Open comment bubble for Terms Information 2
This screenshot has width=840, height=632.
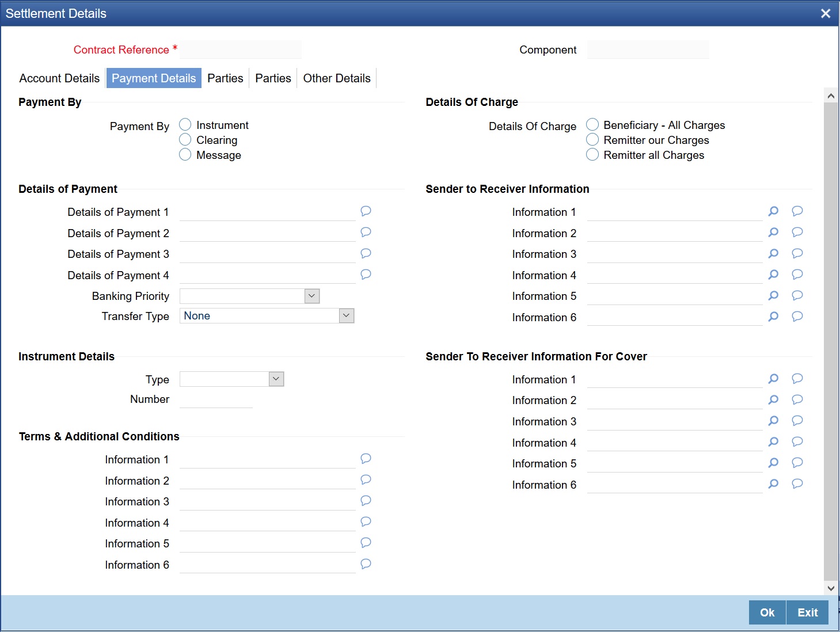366,479
